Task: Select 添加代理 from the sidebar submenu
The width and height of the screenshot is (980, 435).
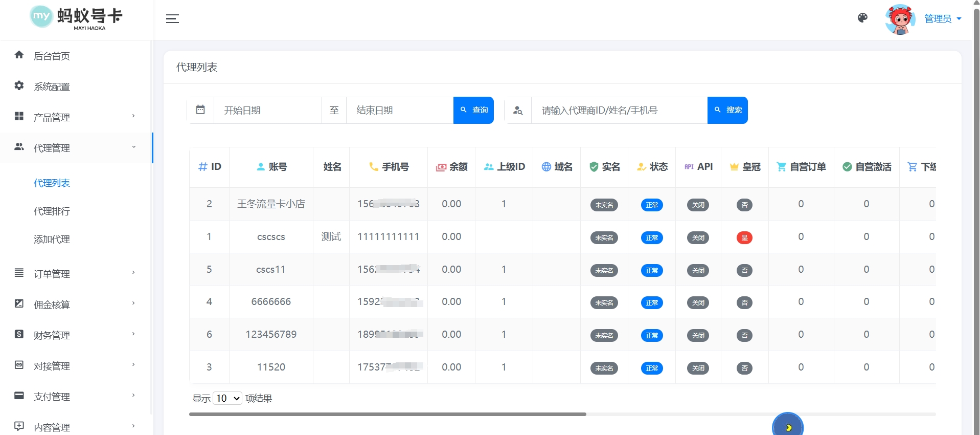Action: pos(52,239)
